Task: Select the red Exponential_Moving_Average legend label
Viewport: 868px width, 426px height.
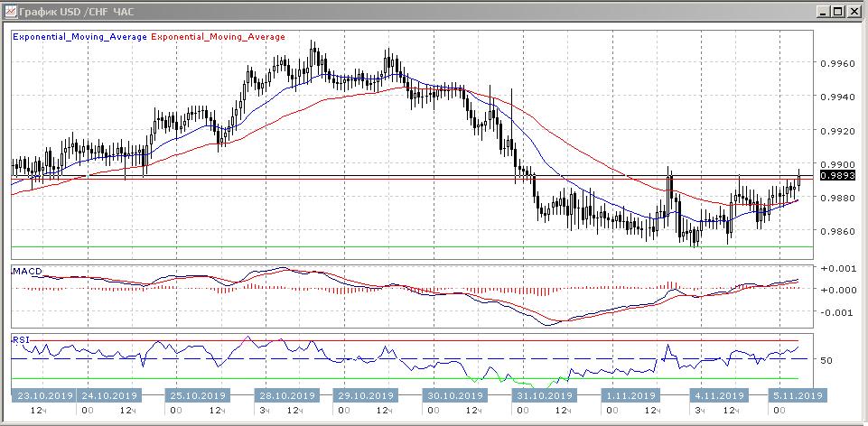Action: coord(218,37)
